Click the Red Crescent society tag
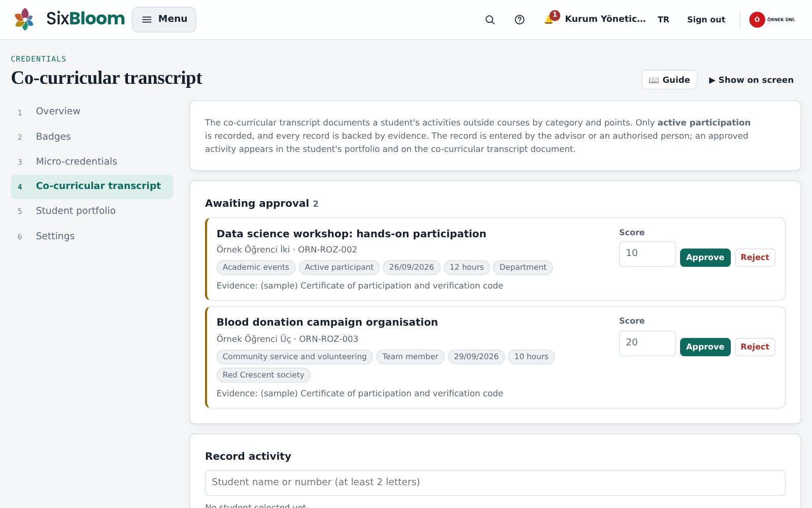812x508 pixels. pyautogui.click(x=263, y=375)
